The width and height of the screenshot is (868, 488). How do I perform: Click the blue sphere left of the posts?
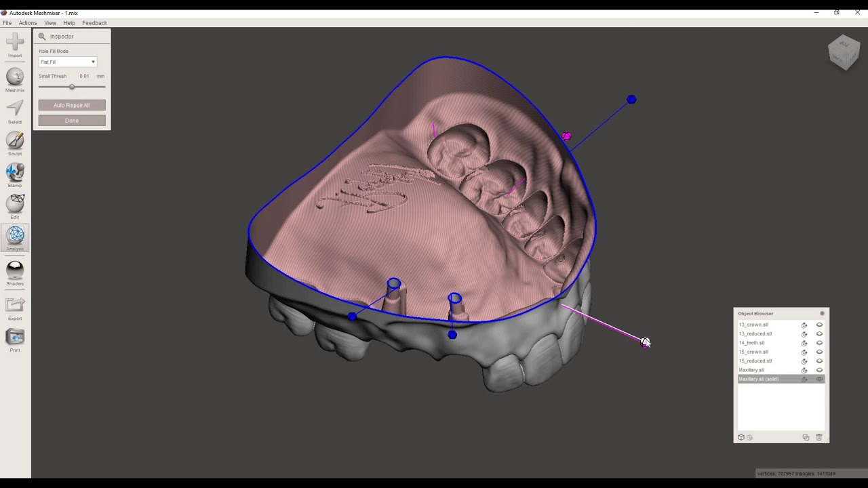coord(352,317)
